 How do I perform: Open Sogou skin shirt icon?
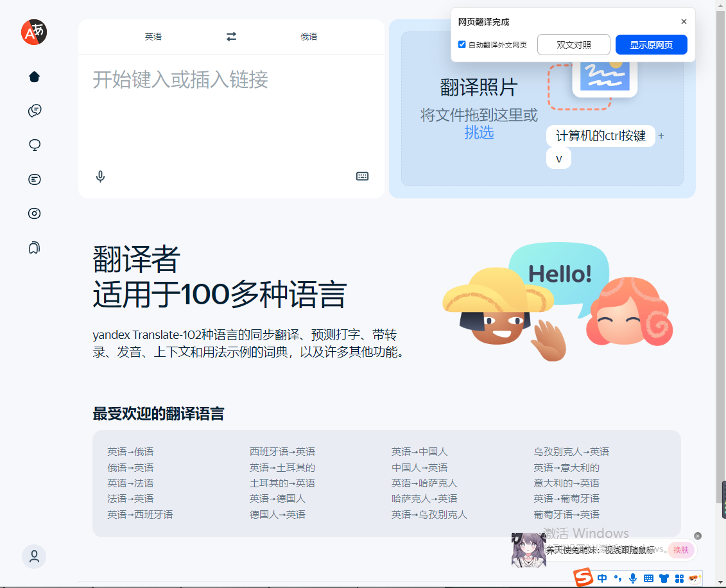(664, 578)
